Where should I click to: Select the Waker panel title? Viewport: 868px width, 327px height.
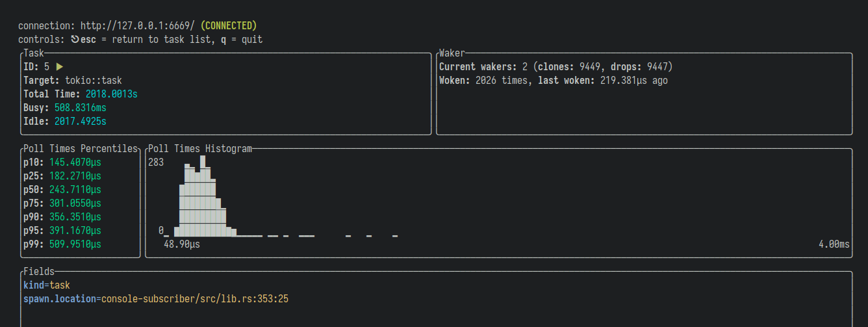tap(452, 53)
